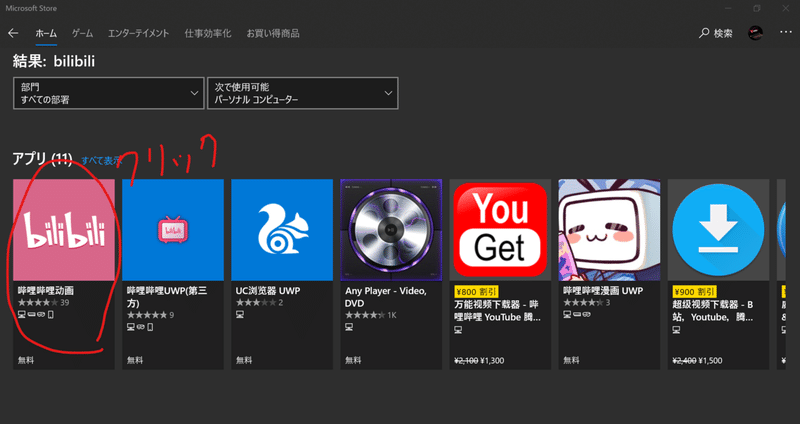This screenshot has height=424, width=800.
Task: Click the Any Player - Video, DVD title
Action: tap(386, 296)
